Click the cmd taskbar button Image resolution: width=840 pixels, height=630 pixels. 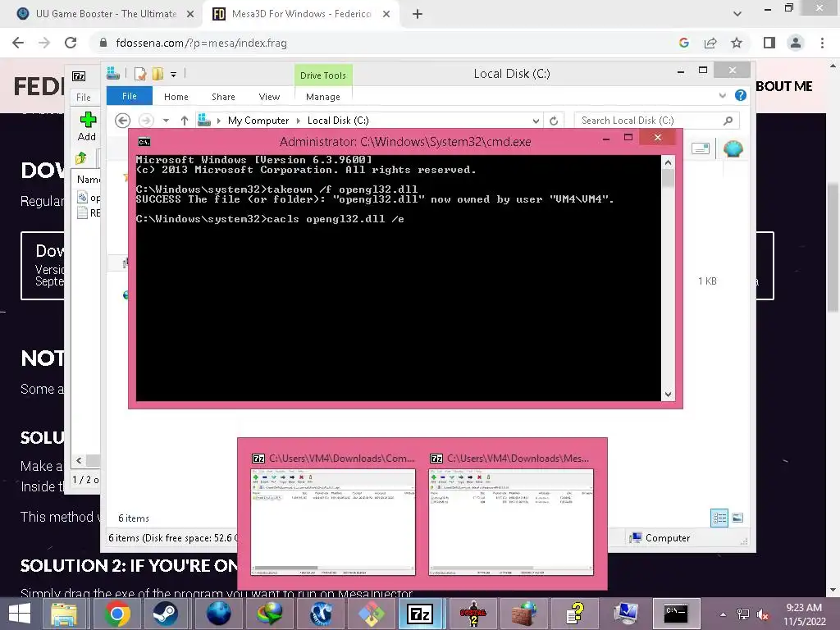pyautogui.click(x=676, y=614)
